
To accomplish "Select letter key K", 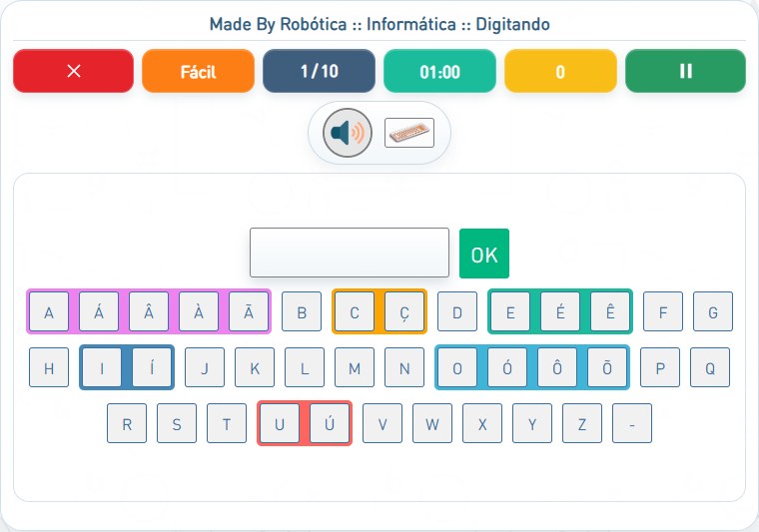I will tap(255, 367).
